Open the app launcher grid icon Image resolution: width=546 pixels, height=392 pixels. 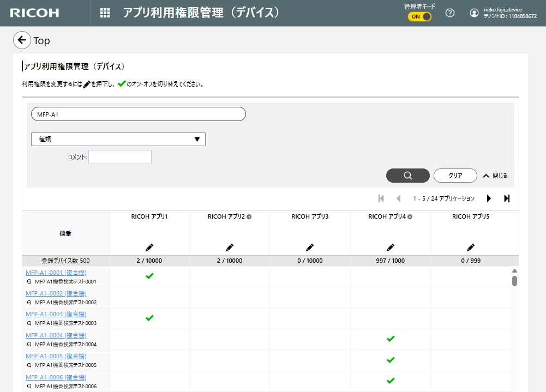105,13
